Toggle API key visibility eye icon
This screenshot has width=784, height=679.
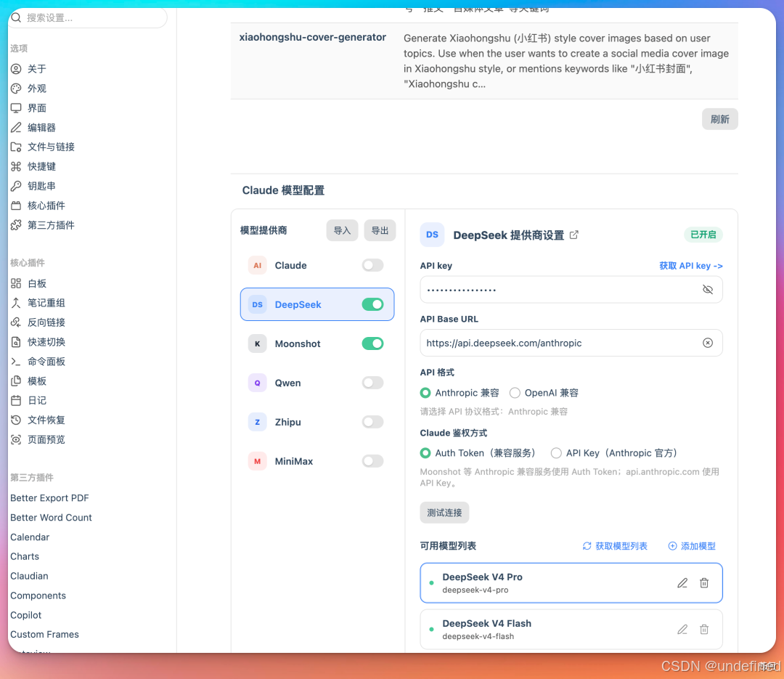(x=708, y=290)
